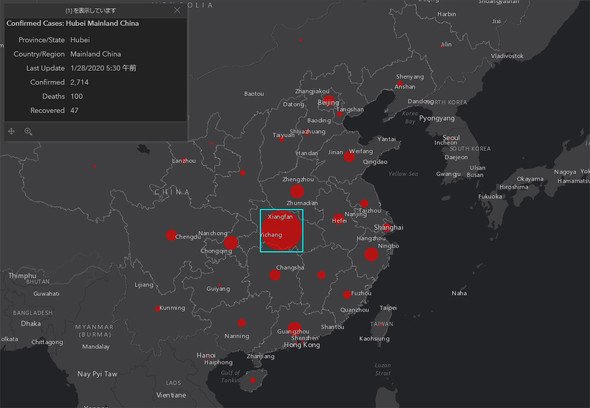Click the zoom-to magnifier icon in the popup

[x=28, y=131]
